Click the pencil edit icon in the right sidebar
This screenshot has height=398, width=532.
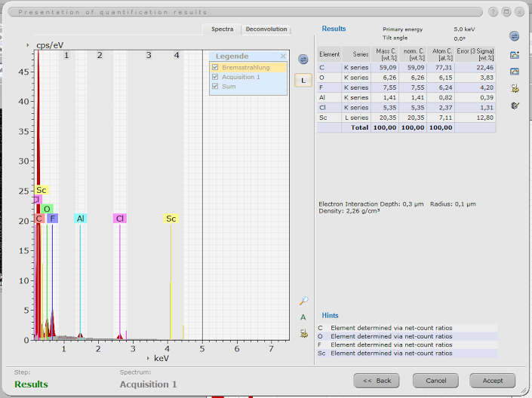(515, 106)
